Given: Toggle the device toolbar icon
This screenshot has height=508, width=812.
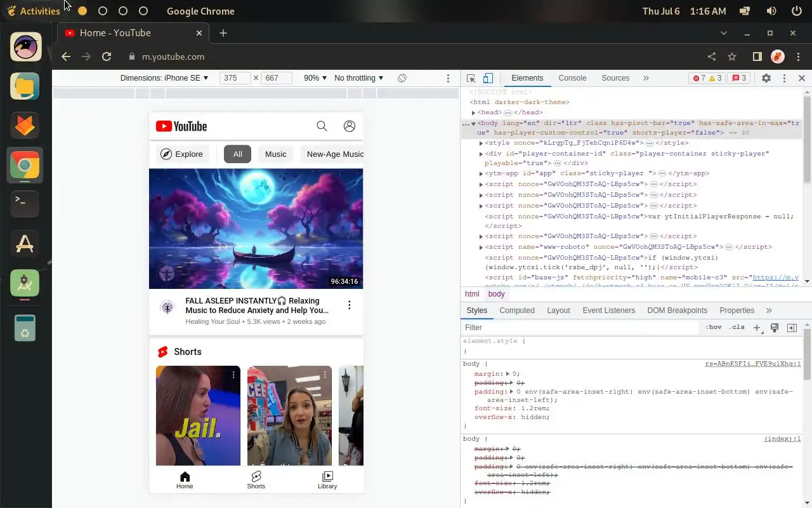Looking at the screenshot, I should pyautogui.click(x=488, y=78).
